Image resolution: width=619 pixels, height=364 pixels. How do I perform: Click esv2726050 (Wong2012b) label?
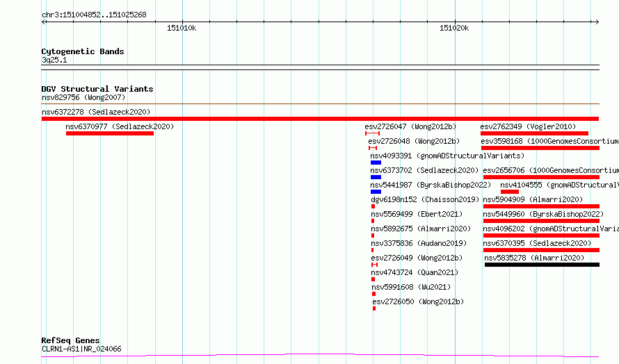coord(418,301)
